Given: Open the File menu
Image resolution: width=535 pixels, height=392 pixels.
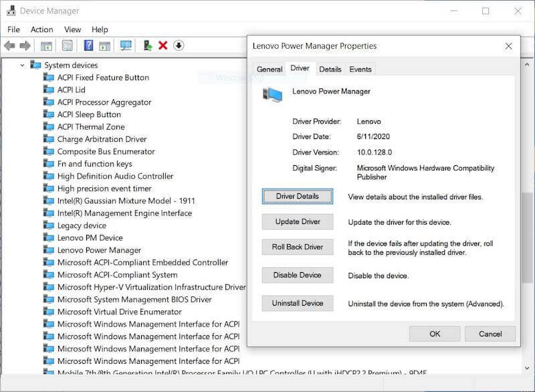Looking at the screenshot, I should tap(13, 29).
